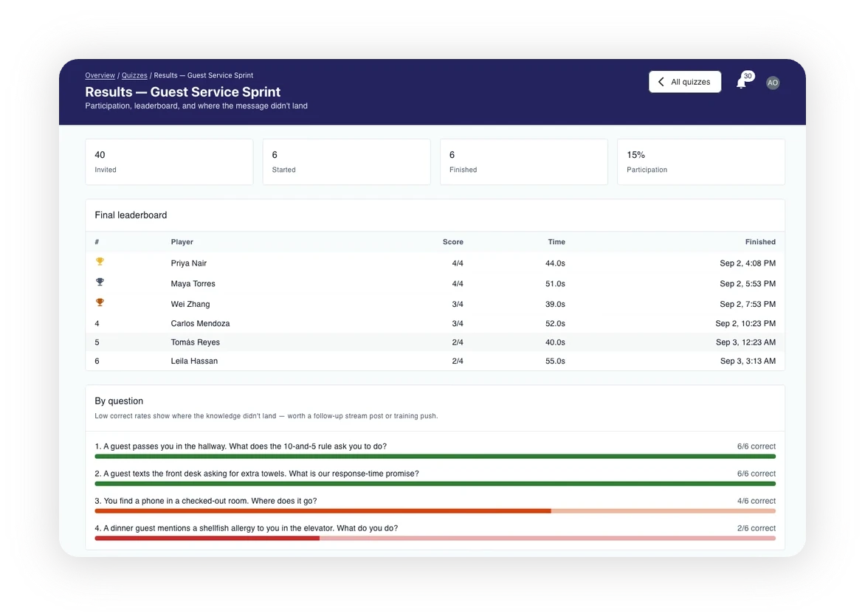Viewport: 865px width, 616px height.
Task: Click the Final leaderboard heading
Action: tap(131, 215)
